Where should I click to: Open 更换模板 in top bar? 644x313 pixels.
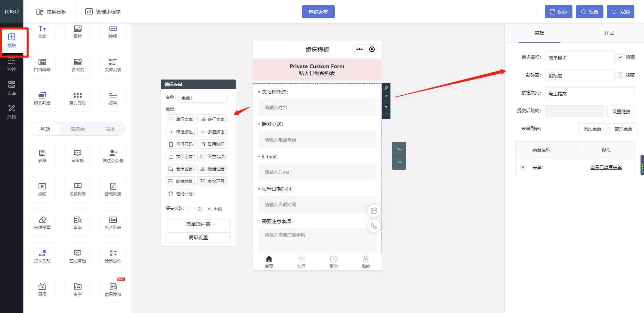tap(51, 12)
